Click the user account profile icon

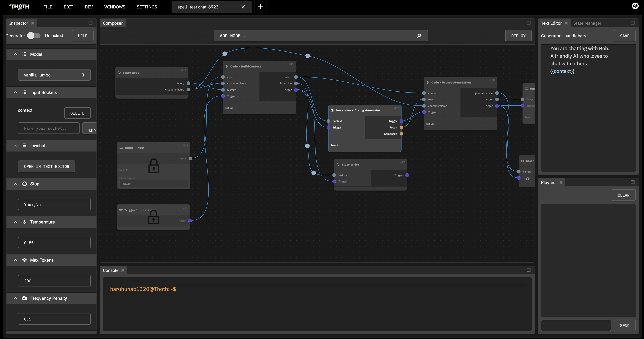click(x=635, y=6)
